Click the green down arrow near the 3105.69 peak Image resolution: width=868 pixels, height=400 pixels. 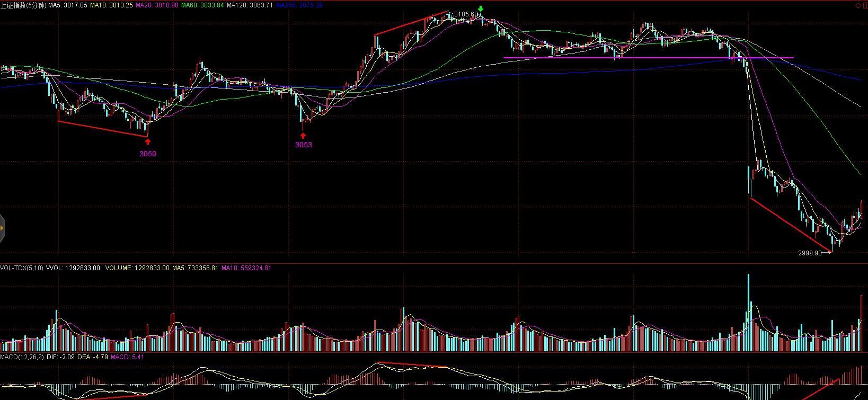pos(481,9)
